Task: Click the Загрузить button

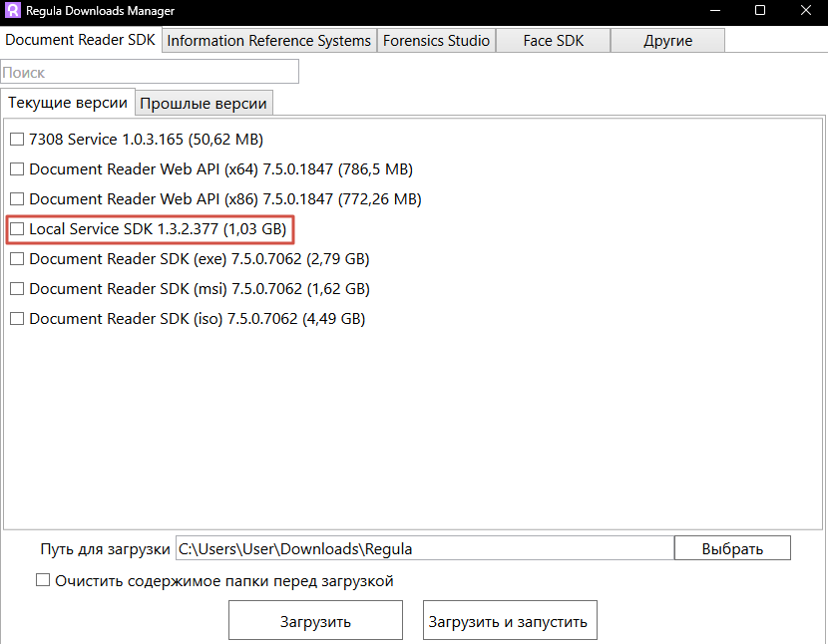Action: click(x=315, y=621)
